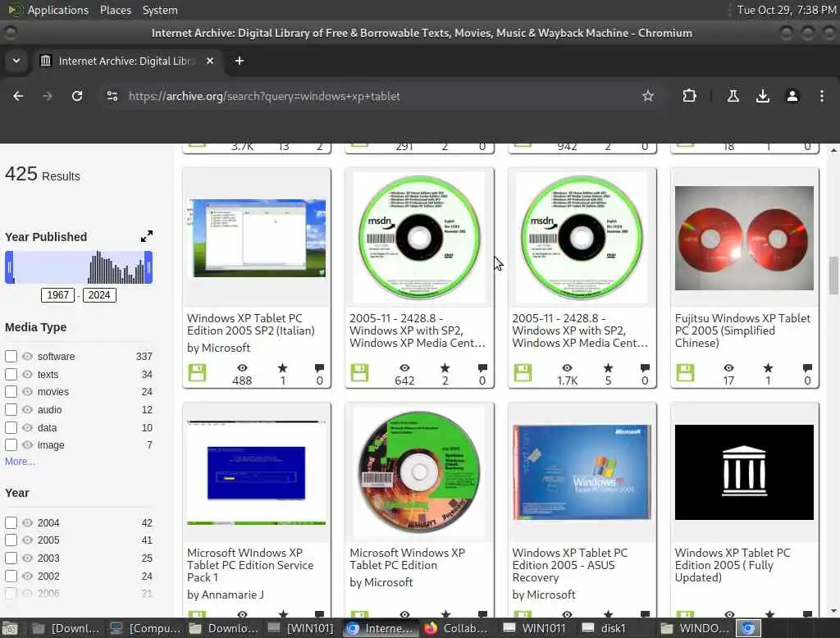Tick the data media type checkbox
Image resolution: width=840 pixels, height=638 pixels.
(11, 427)
